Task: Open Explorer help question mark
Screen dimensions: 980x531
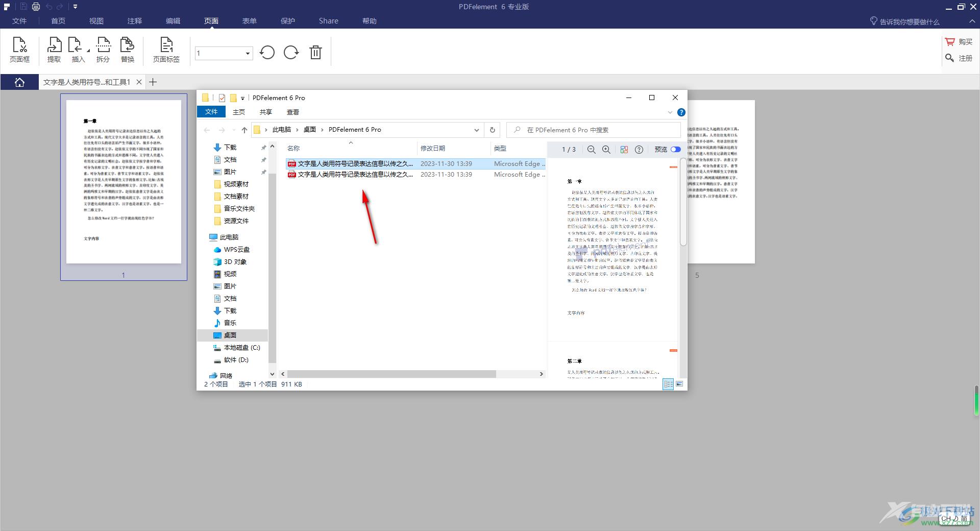Action: [x=681, y=112]
